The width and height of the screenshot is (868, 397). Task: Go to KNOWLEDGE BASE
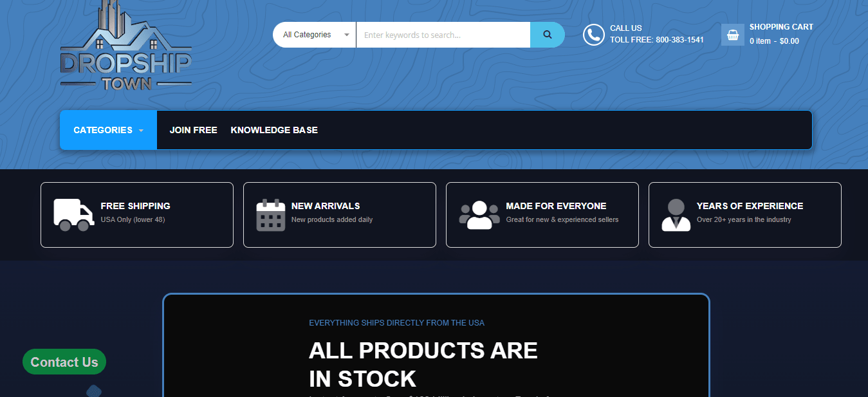pos(274,130)
